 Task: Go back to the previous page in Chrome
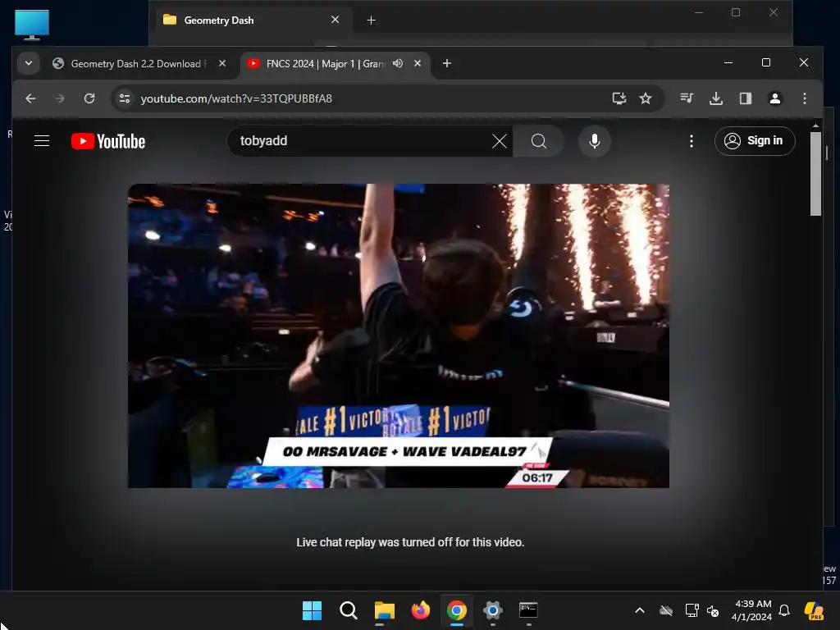pyautogui.click(x=30, y=98)
